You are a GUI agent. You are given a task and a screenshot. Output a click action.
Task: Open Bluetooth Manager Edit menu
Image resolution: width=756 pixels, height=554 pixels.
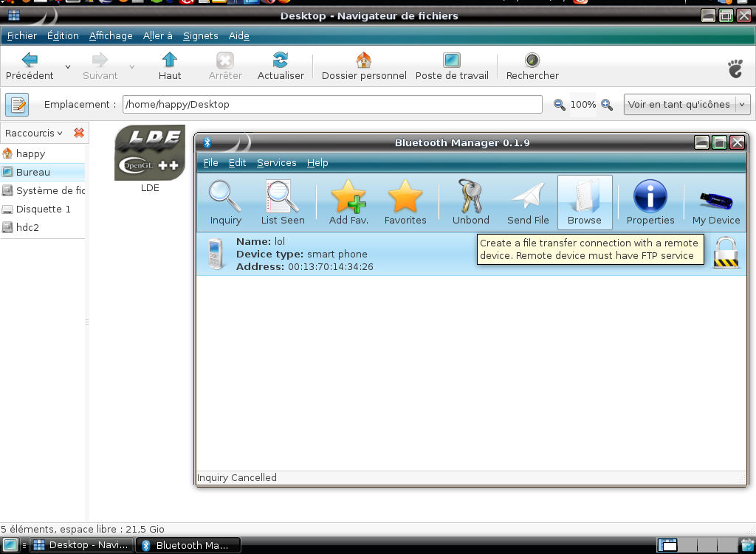237,163
